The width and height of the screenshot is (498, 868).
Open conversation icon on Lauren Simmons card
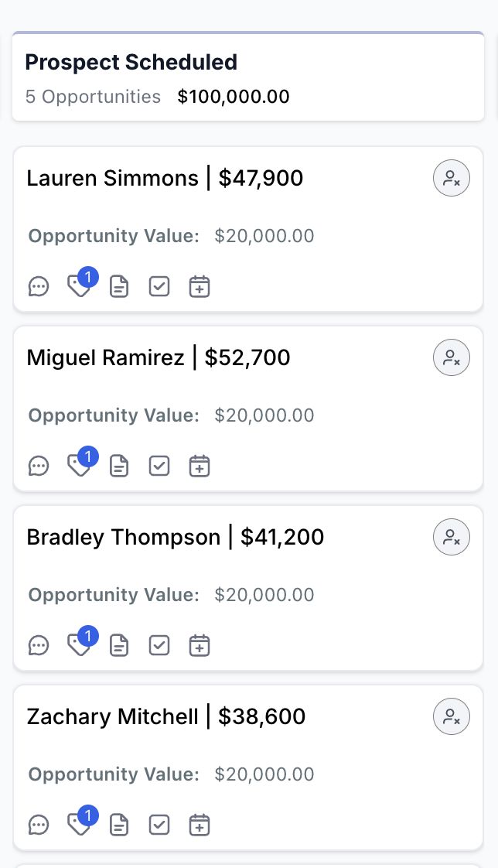tap(39, 287)
